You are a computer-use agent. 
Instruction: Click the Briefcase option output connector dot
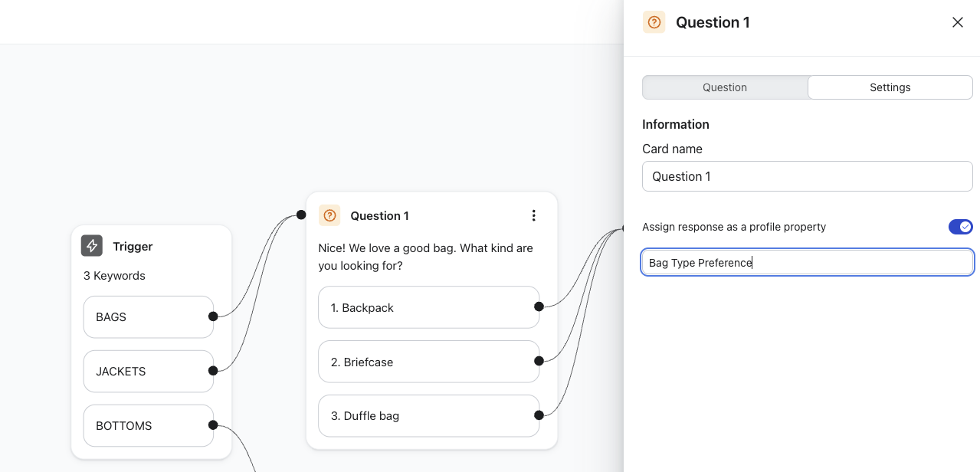[539, 361]
